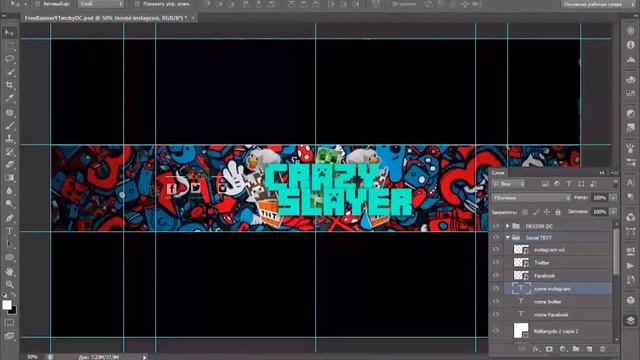Open the Layers panel icon in dock

coord(631,320)
